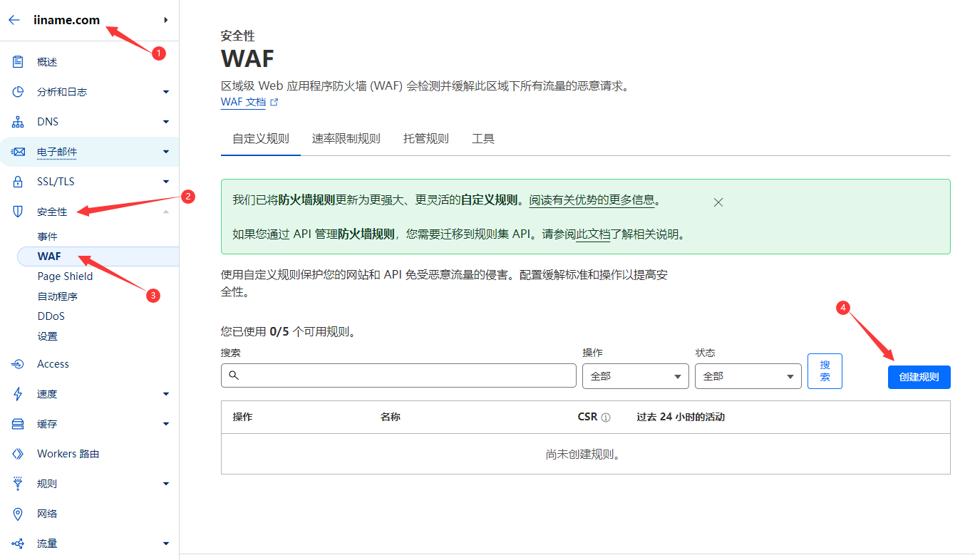Click the 速度 lightning bolt icon
The height and width of the screenshot is (560, 975).
coord(19,394)
